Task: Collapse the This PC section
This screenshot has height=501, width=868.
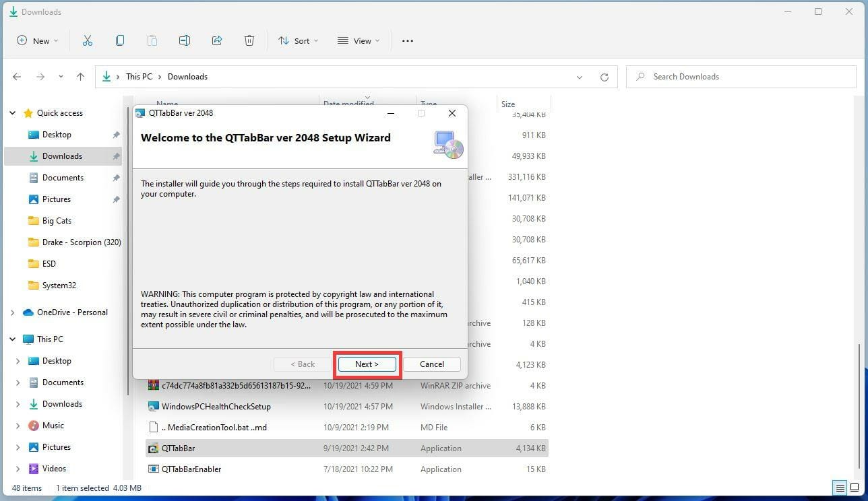Action: 12,339
